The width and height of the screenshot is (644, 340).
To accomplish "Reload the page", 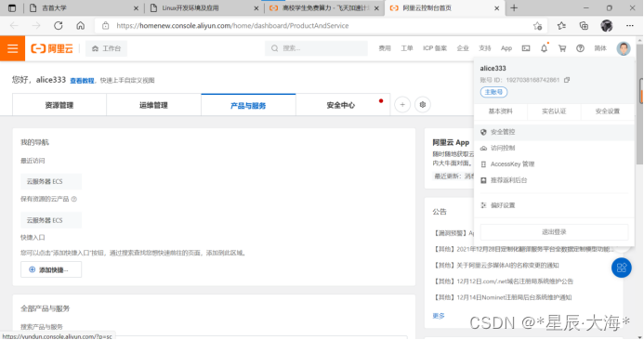I will coord(59,25).
